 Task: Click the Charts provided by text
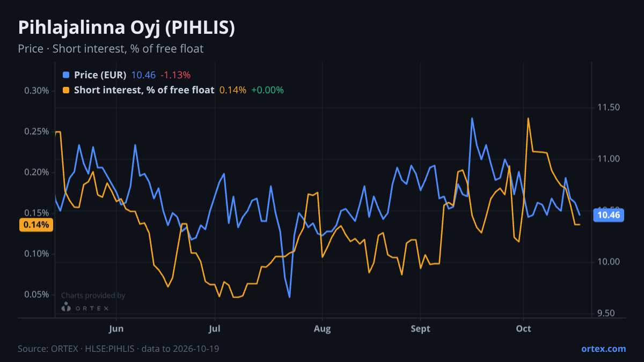tap(93, 295)
